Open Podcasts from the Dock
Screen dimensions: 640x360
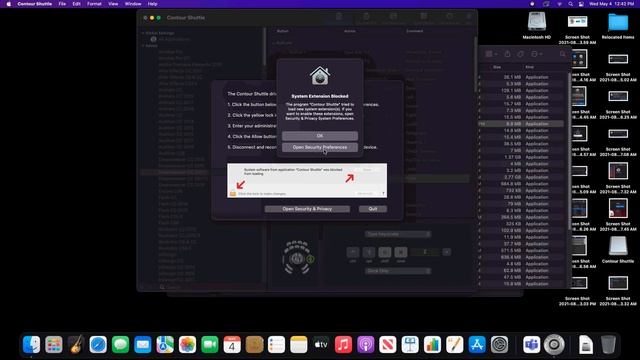tap(366, 345)
